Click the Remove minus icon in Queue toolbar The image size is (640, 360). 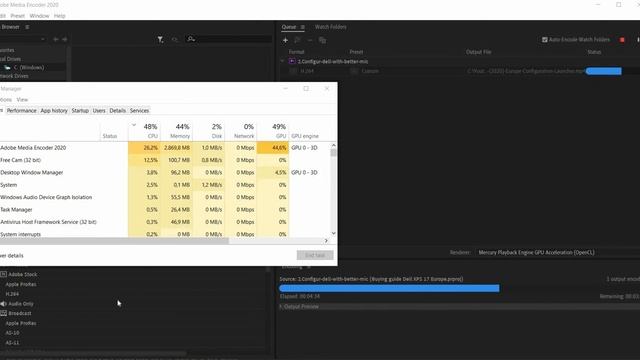click(310, 40)
